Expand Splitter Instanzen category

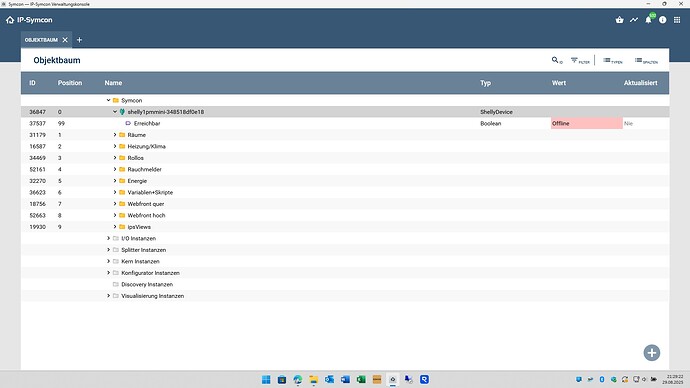tap(108, 249)
